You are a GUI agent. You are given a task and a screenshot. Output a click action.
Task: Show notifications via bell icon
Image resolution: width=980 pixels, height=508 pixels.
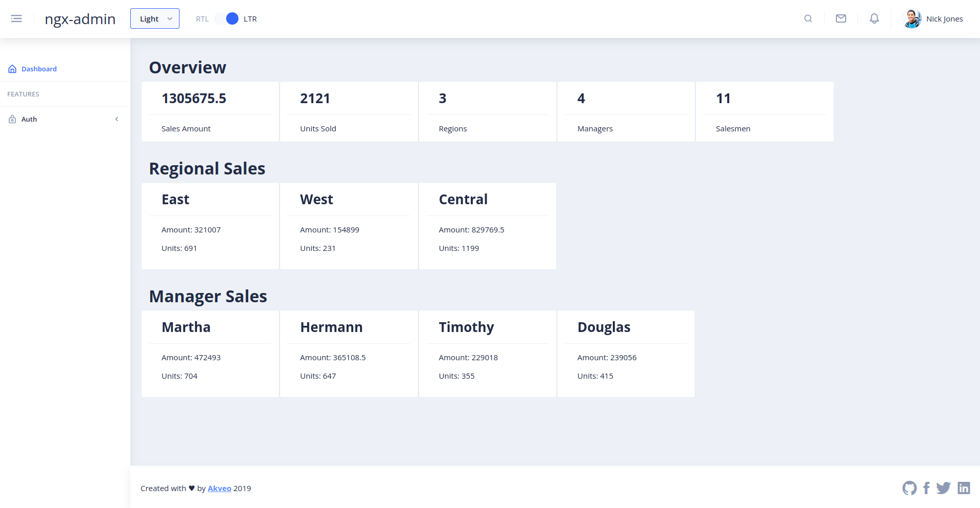click(874, 19)
